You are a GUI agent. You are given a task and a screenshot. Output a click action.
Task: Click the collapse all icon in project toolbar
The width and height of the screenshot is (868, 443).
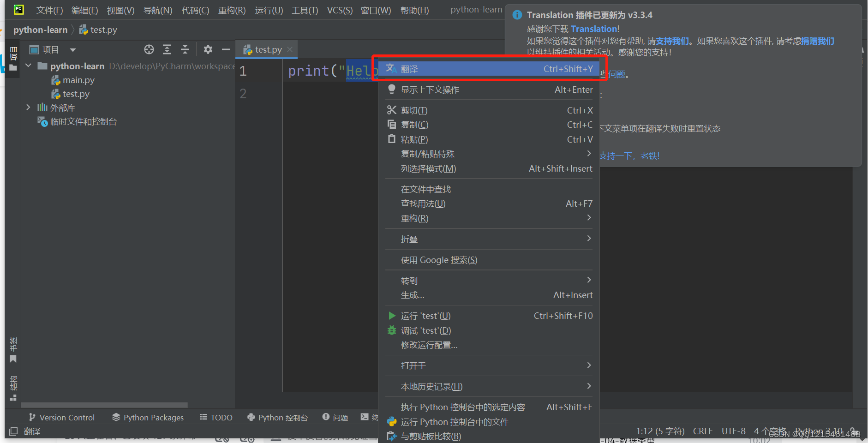click(x=185, y=49)
